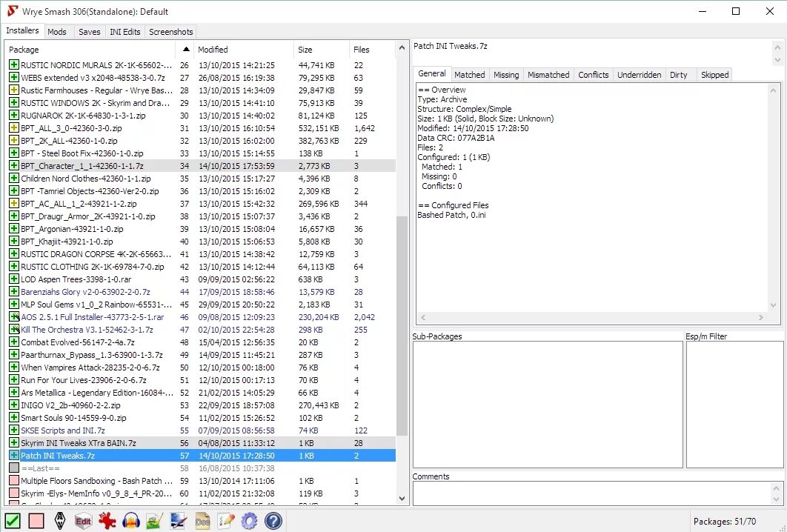Click overview panel vertical scroll down arrow
The height and width of the screenshot is (532, 787).
click(773, 305)
